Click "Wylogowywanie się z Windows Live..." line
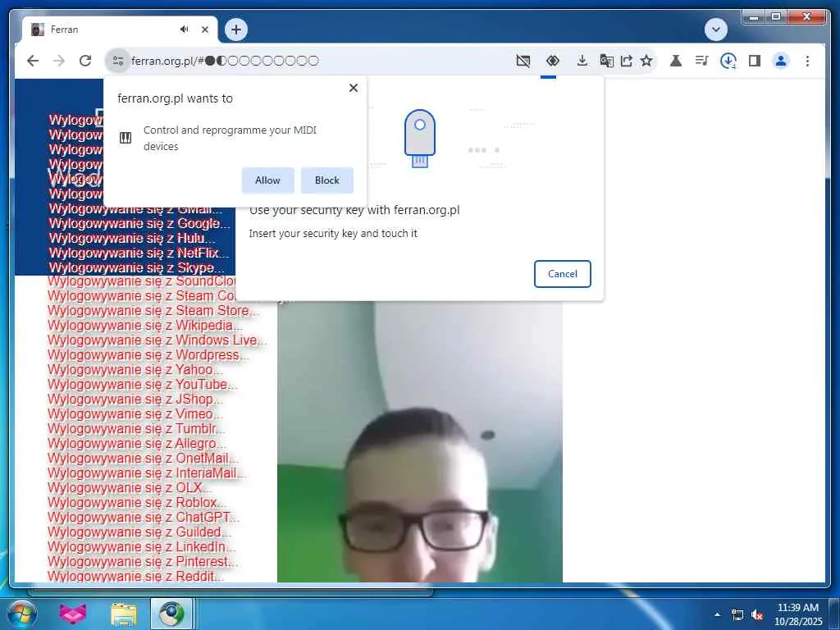Screen dimensions: 840x630 (157, 340)
